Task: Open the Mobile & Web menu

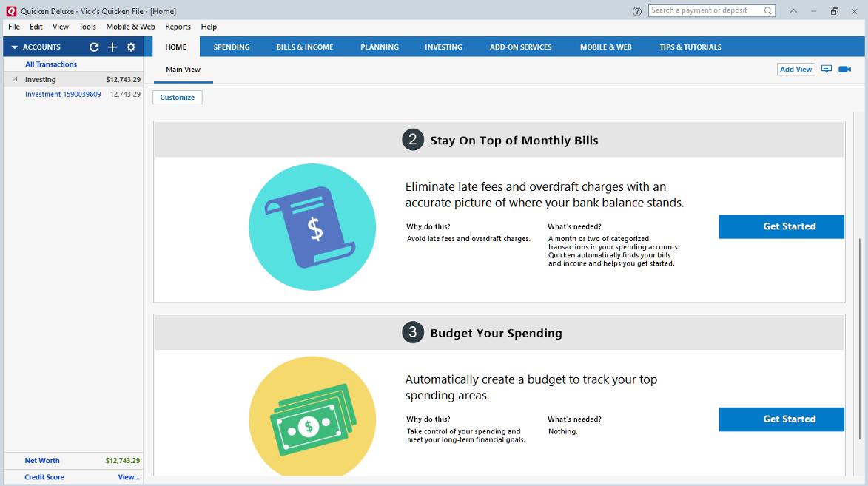Action: click(x=131, y=27)
